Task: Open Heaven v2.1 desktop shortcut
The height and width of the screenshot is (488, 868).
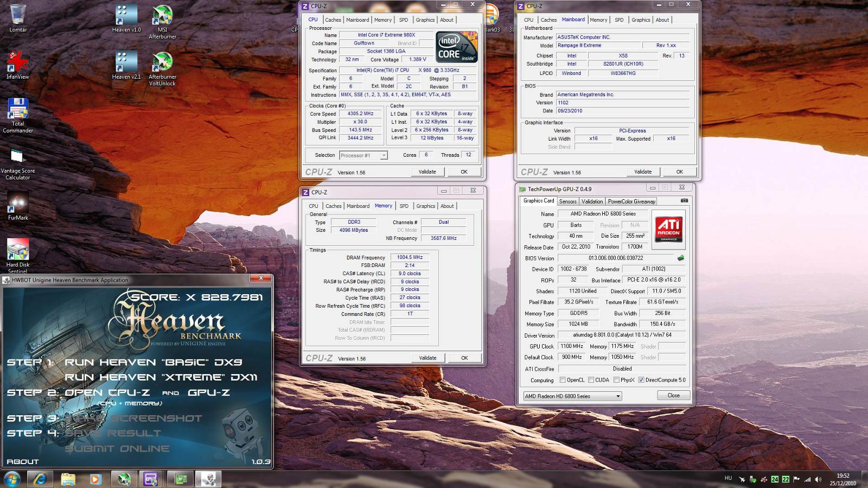Action: [x=126, y=65]
